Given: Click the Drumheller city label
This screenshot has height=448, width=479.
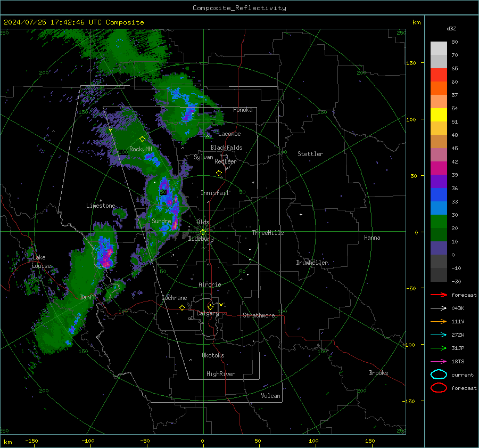Looking at the screenshot, I should coord(312,263).
